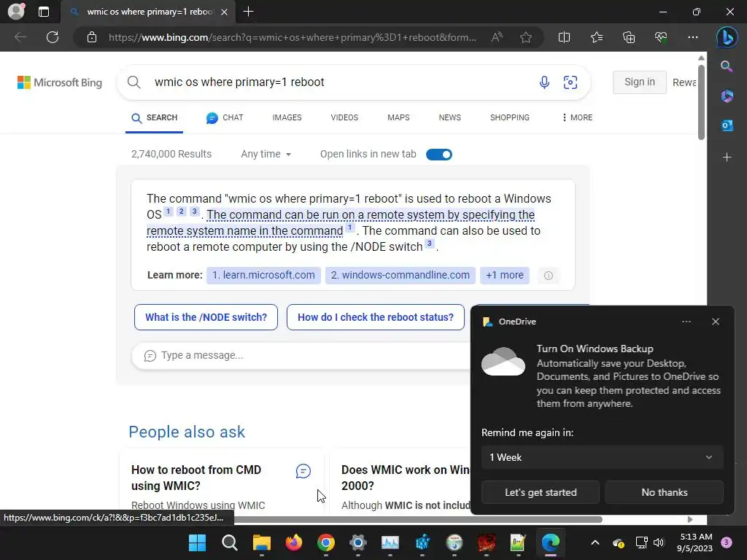Open Outlook in the sidebar

coord(727,125)
